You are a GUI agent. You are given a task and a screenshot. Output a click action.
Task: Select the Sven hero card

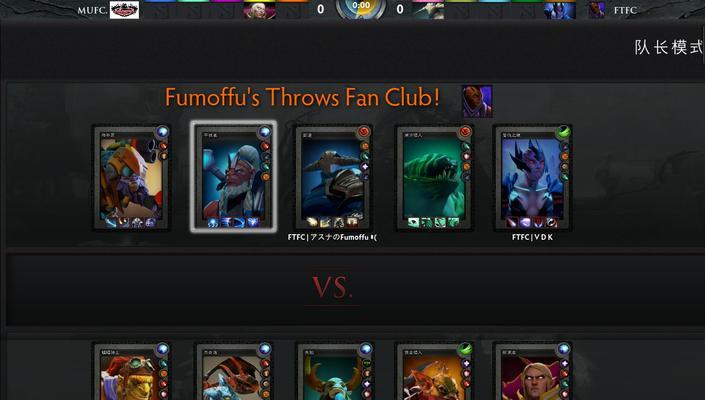(x=333, y=178)
